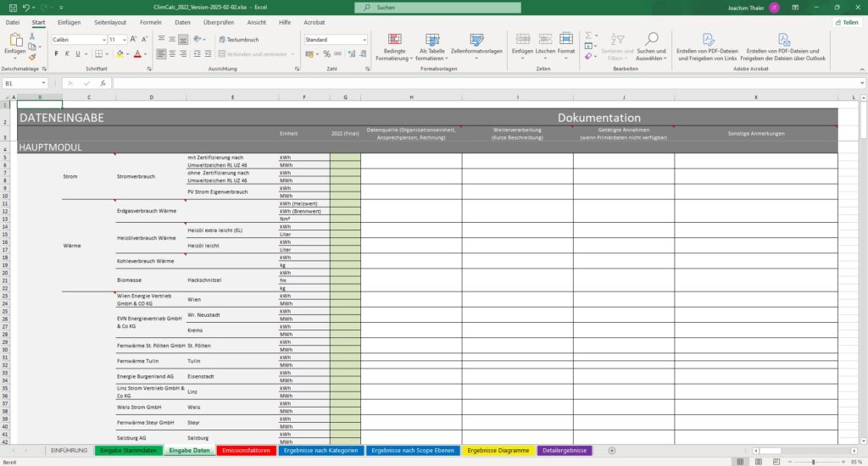This screenshot has height=466, width=868.
Task: Click PDF-Dateien über Outlook freigeben icon
Action: tap(782, 40)
